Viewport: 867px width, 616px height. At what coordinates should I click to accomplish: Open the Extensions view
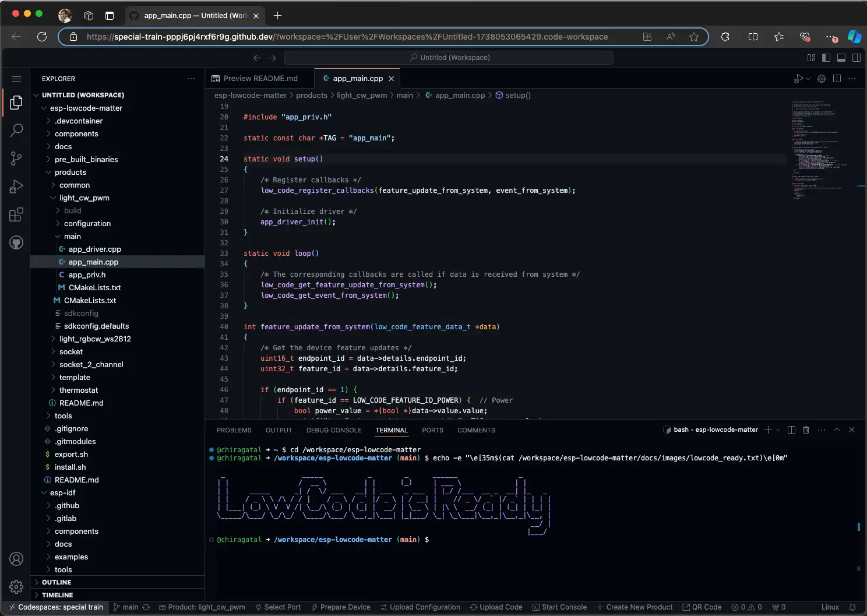16,214
